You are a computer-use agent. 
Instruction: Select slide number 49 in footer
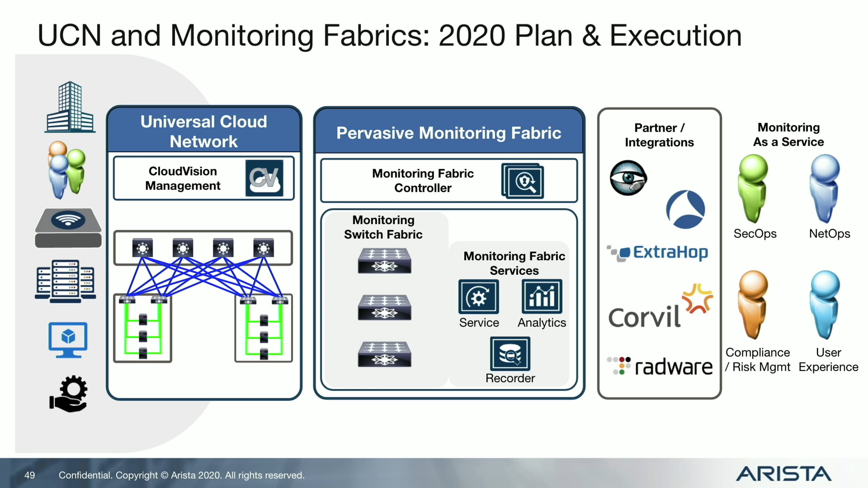pyautogui.click(x=30, y=475)
